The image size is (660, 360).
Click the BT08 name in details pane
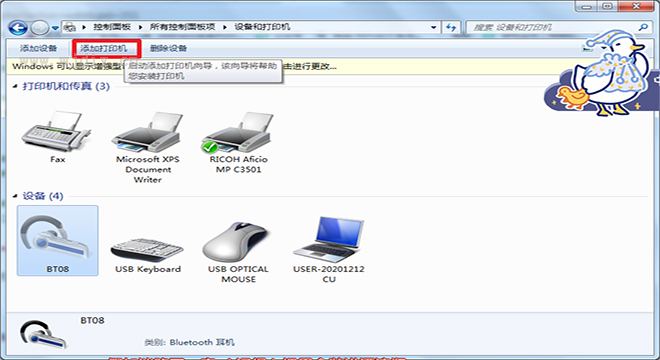click(x=92, y=320)
